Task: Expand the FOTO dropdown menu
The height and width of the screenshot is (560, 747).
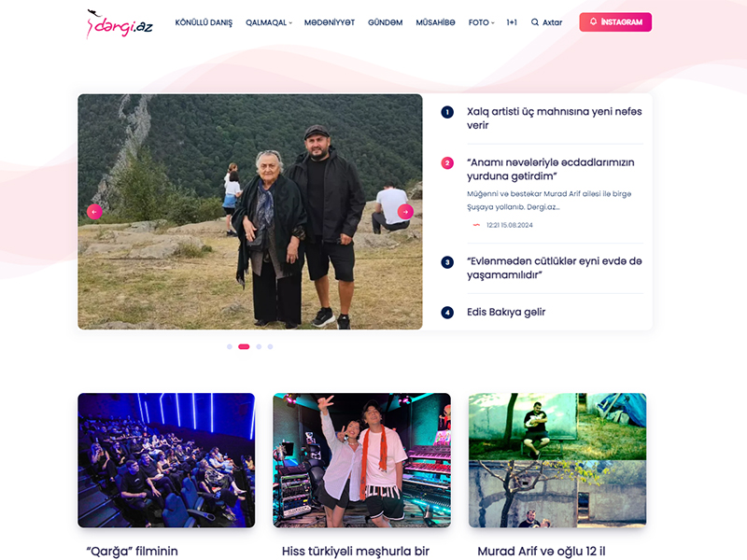Action: click(481, 22)
